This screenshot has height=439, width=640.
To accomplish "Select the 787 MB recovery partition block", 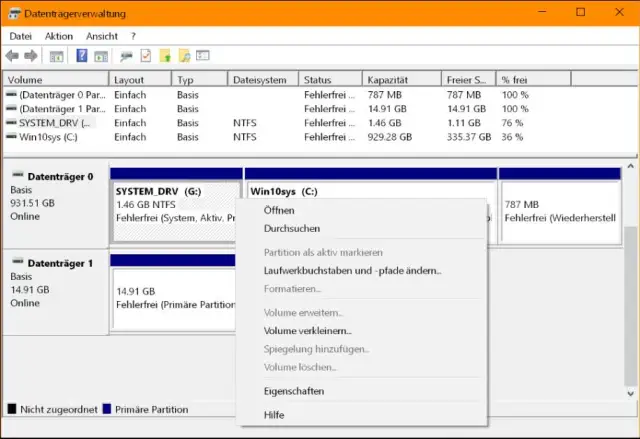I will (560, 210).
